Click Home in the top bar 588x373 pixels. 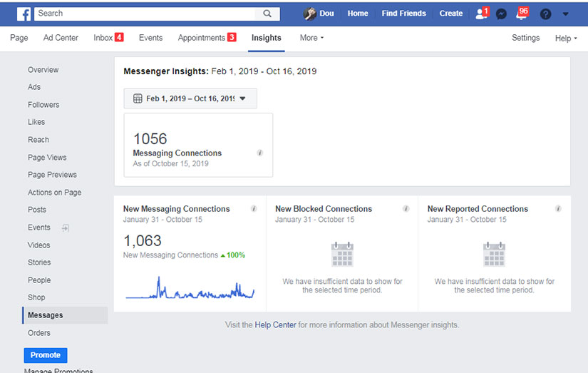(x=358, y=14)
